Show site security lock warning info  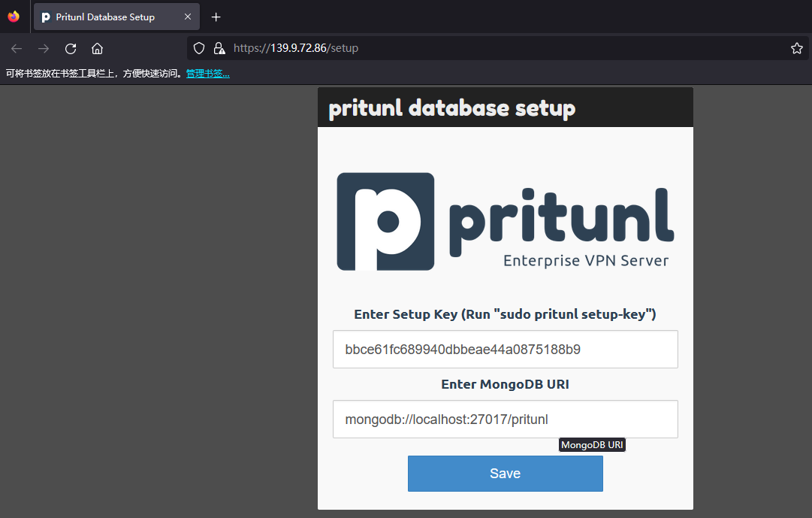tap(219, 48)
